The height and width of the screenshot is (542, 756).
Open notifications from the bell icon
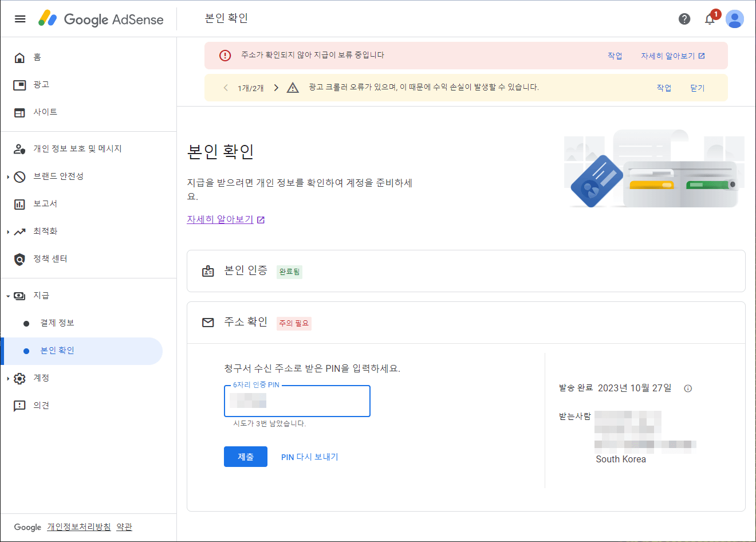[710, 18]
